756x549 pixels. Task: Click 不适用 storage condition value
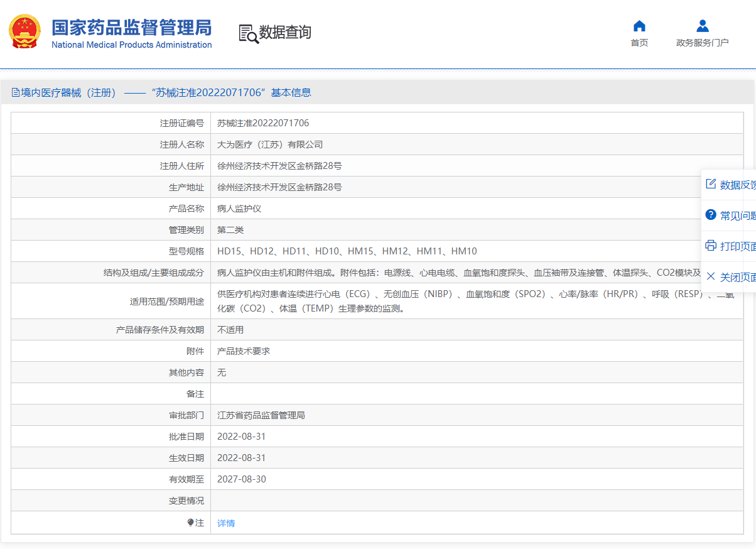[x=230, y=330]
